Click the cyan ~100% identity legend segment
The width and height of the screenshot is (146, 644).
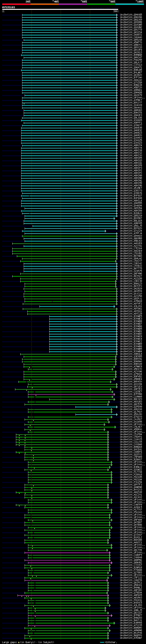tap(130, 4)
